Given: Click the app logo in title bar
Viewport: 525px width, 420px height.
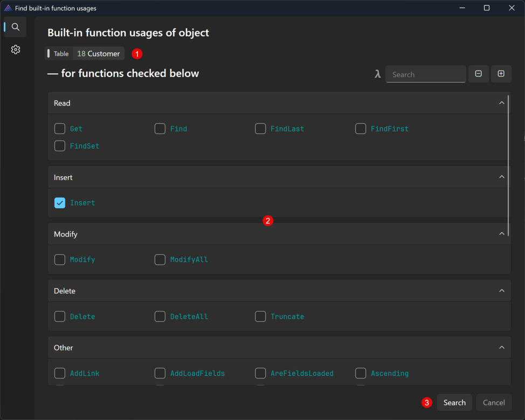Looking at the screenshot, I should (x=8, y=8).
